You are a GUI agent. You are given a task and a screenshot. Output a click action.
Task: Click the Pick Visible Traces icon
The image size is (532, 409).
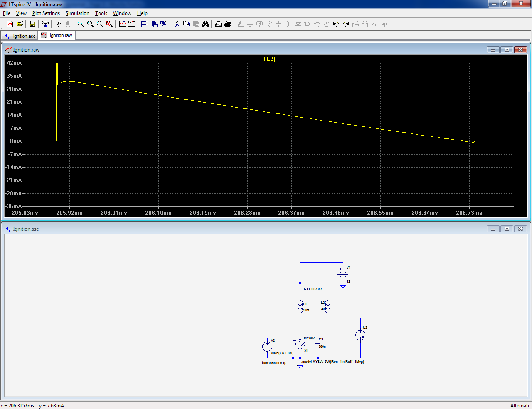tap(122, 24)
